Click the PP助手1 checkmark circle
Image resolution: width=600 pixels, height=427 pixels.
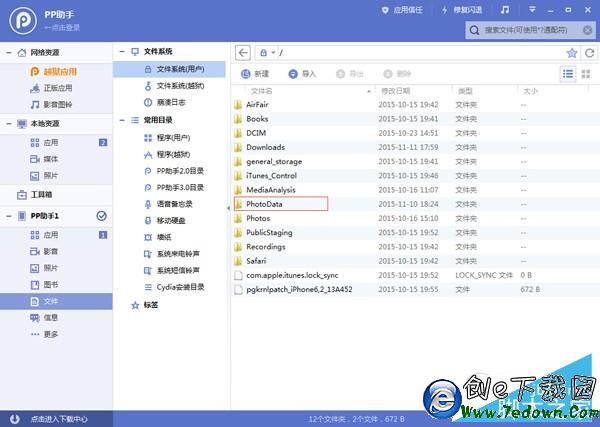pyautogui.click(x=101, y=216)
